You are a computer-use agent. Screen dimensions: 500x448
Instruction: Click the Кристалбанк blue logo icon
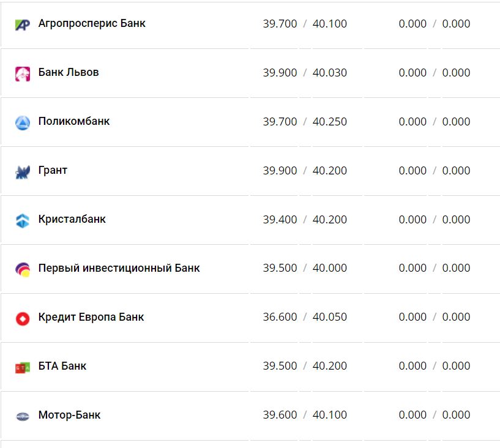pos(23,220)
